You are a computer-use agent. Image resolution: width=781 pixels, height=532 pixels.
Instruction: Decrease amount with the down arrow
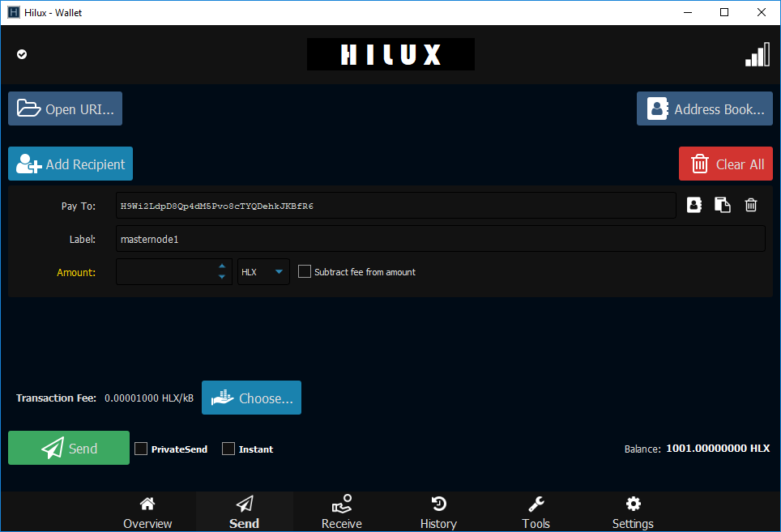222,277
